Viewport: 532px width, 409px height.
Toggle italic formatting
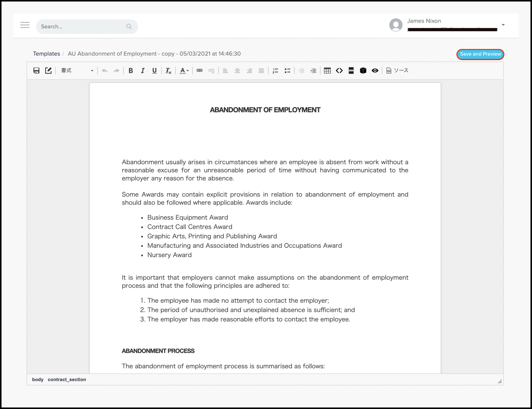(x=143, y=71)
